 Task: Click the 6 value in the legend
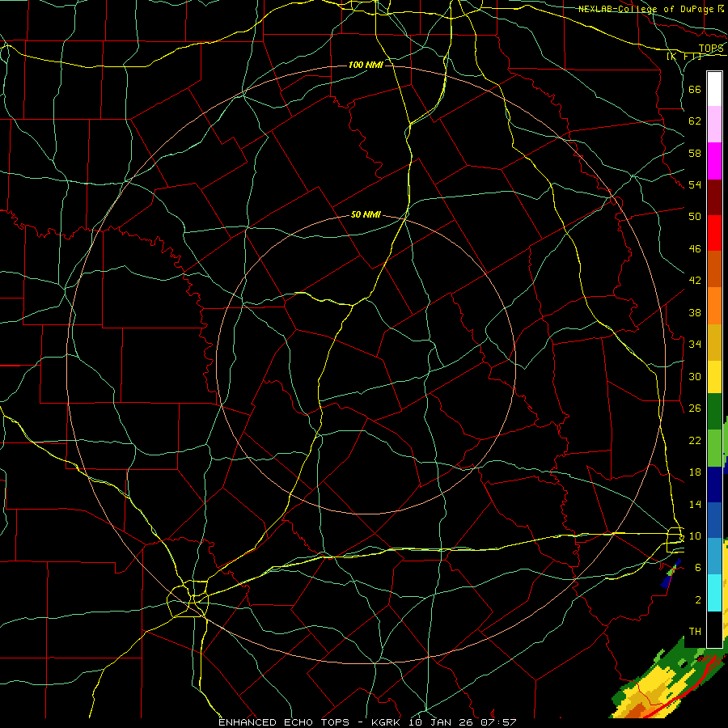[x=698, y=568]
